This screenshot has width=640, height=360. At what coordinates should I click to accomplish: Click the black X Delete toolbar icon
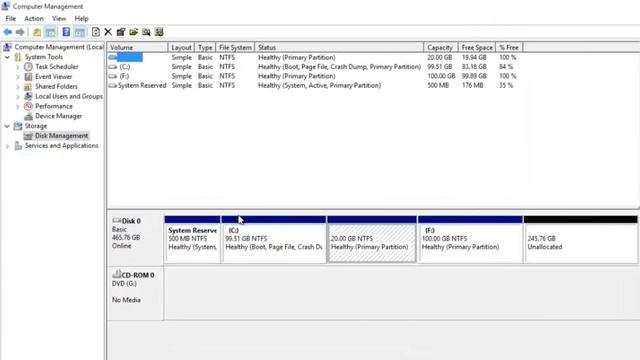click(108, 32)
